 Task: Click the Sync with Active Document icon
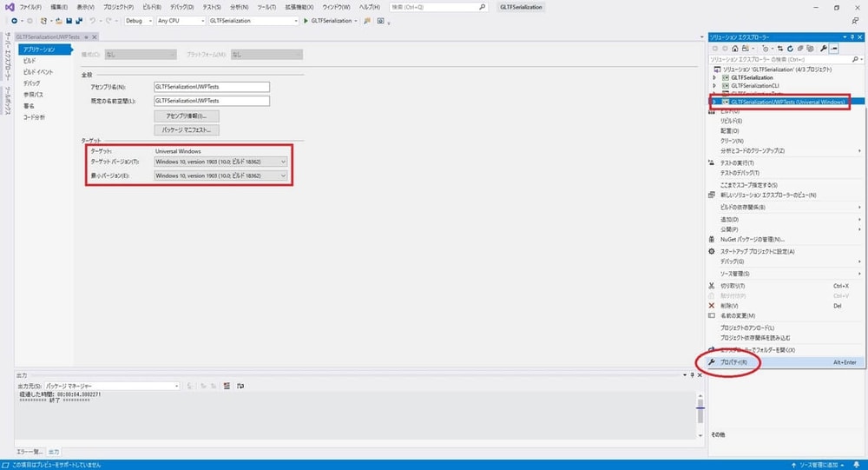click(x=780, y=49)
